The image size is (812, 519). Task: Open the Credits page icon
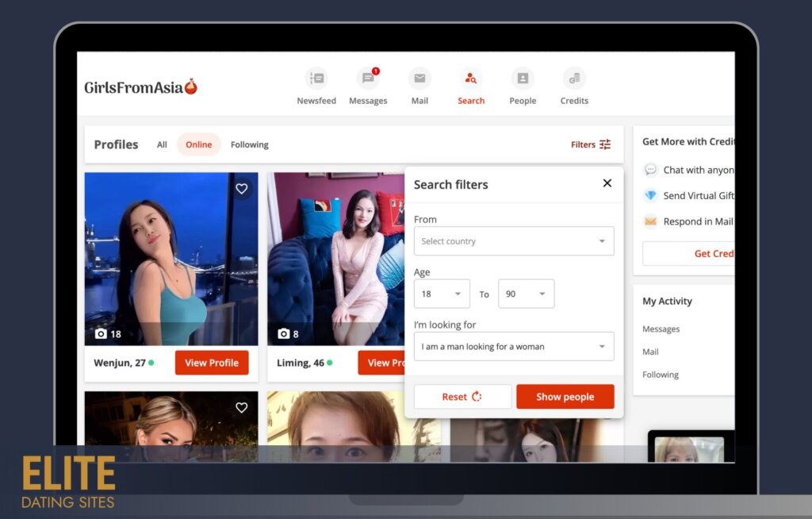click(x=573, y=79)
